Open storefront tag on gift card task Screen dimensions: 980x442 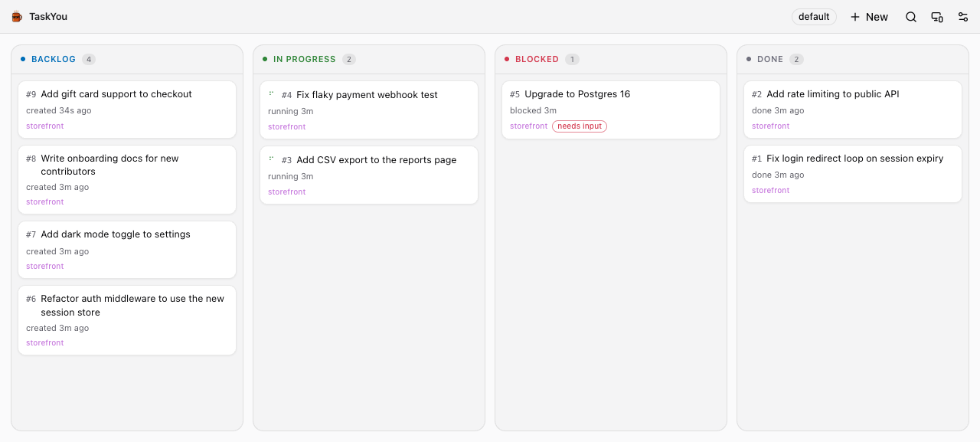point(45,126)
